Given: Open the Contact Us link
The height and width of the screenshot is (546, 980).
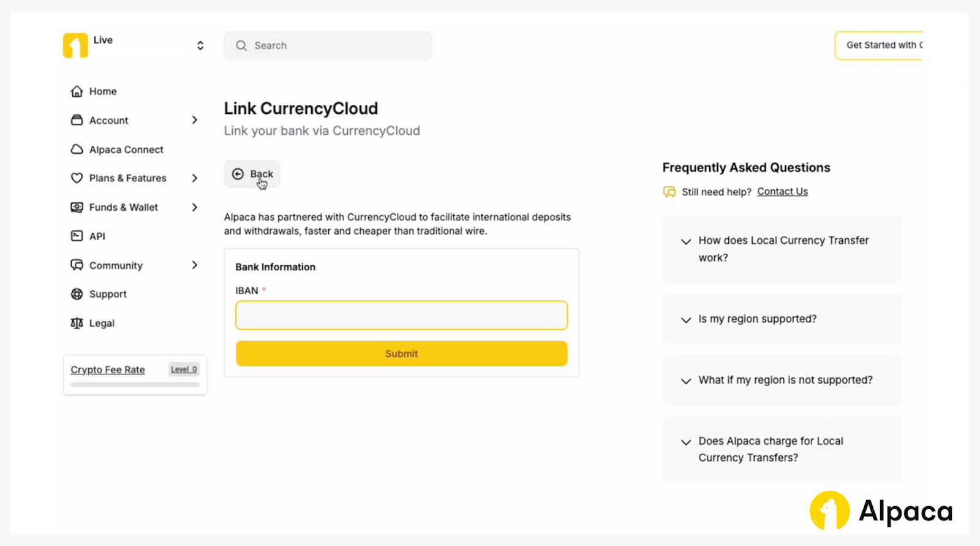Looking at the screenshot, I should click(x=782, y=192).
